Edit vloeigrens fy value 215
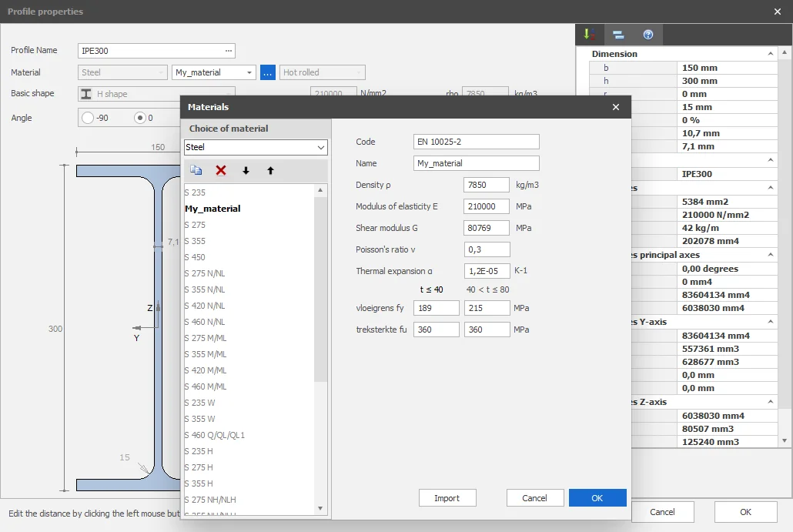793x532 pixels. coord(487,308)
